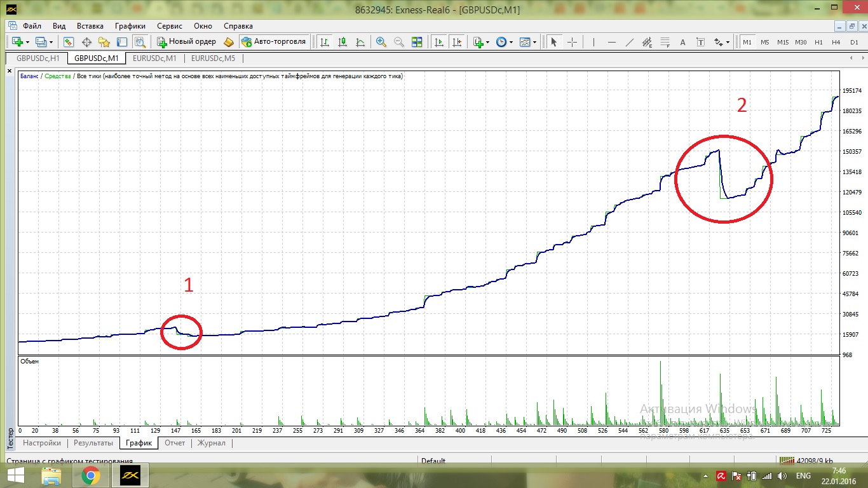Open the Вид menu
Viewport: 868px width, 488px height.
(x=59, y=26)
